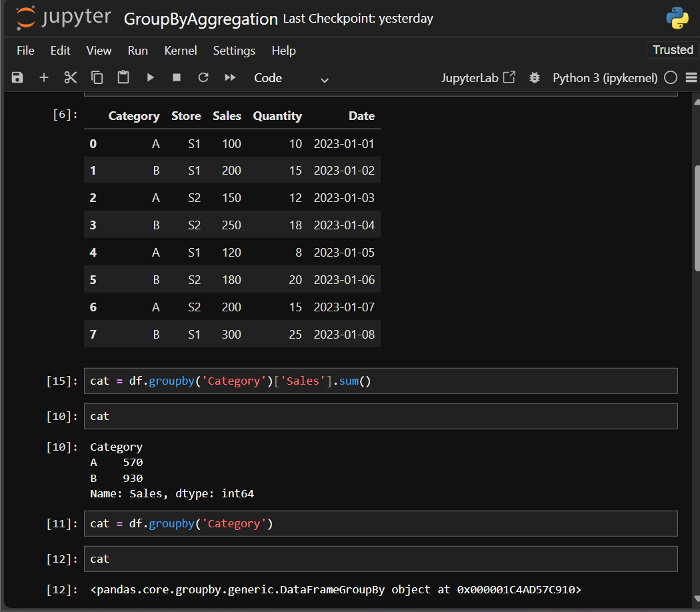Open the Settings menu

[234, 51]
